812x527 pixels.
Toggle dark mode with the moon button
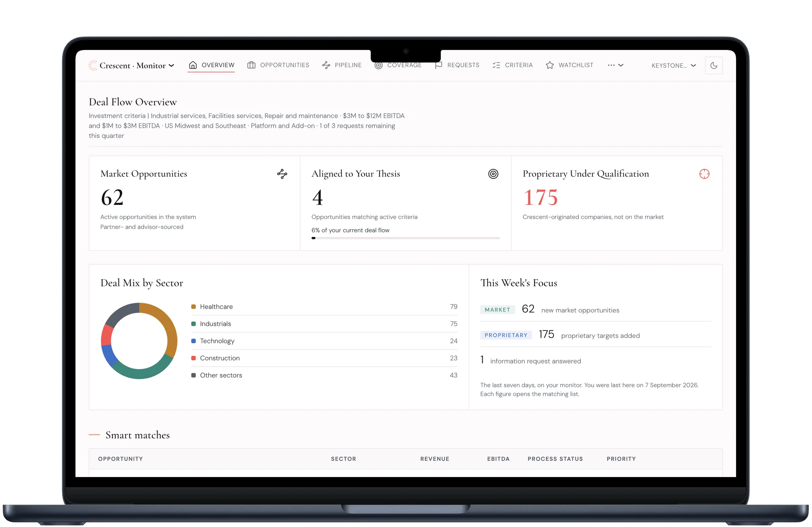(x=714, y=65)
